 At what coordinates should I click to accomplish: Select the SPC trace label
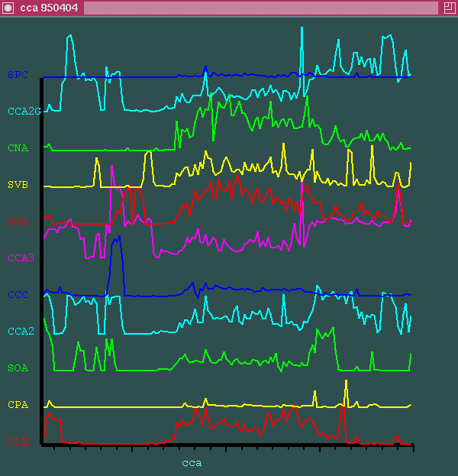coord(18,75)
